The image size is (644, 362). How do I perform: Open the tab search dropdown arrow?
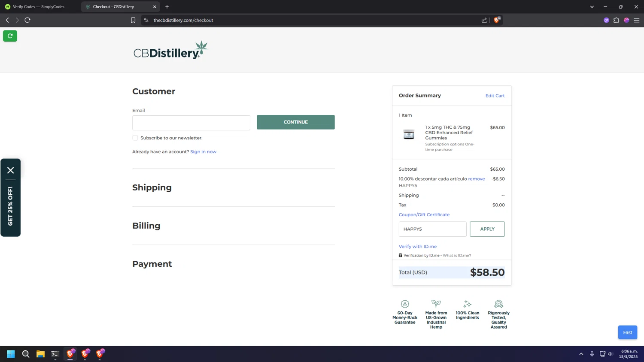[592, 7]
